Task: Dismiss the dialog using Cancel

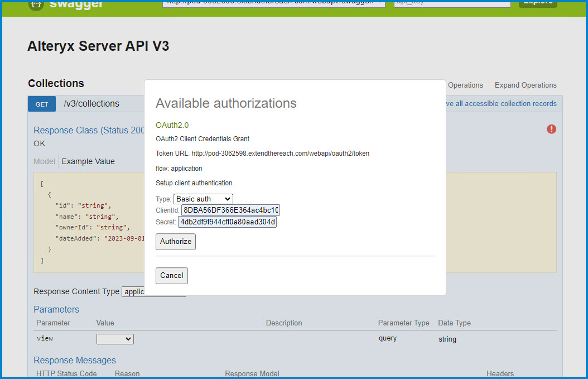Action: [171, 275]
